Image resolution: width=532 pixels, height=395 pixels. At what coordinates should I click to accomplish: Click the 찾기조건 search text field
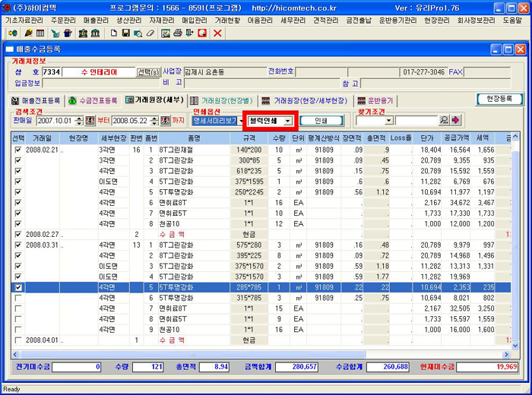click(416, 120)
